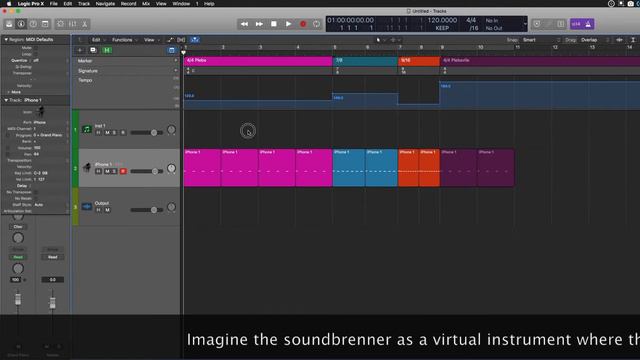The image size is (640, 360).
Task: Open the Toolbar display icon
Action: [45, 24]
